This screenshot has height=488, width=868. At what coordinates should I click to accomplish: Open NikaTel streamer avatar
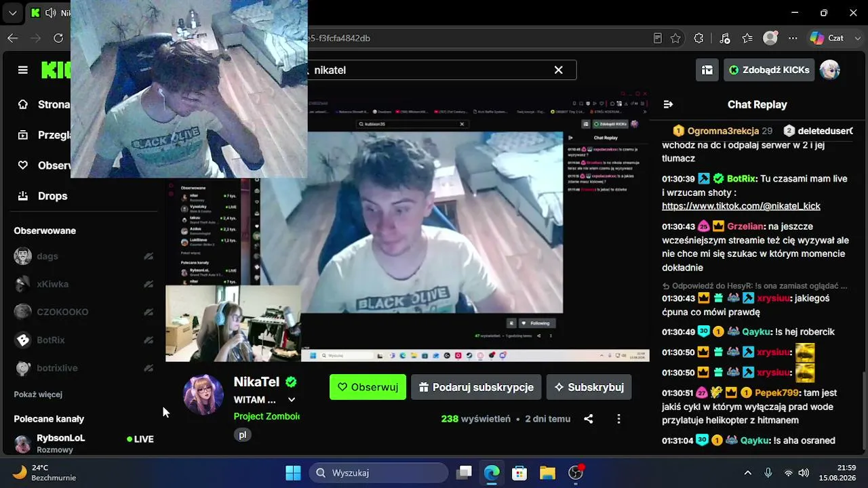(x=203, y=394)
